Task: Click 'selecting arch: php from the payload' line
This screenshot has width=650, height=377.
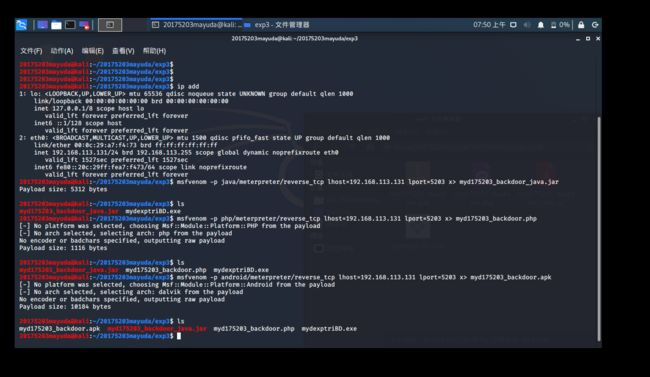Action: (126, 233)
